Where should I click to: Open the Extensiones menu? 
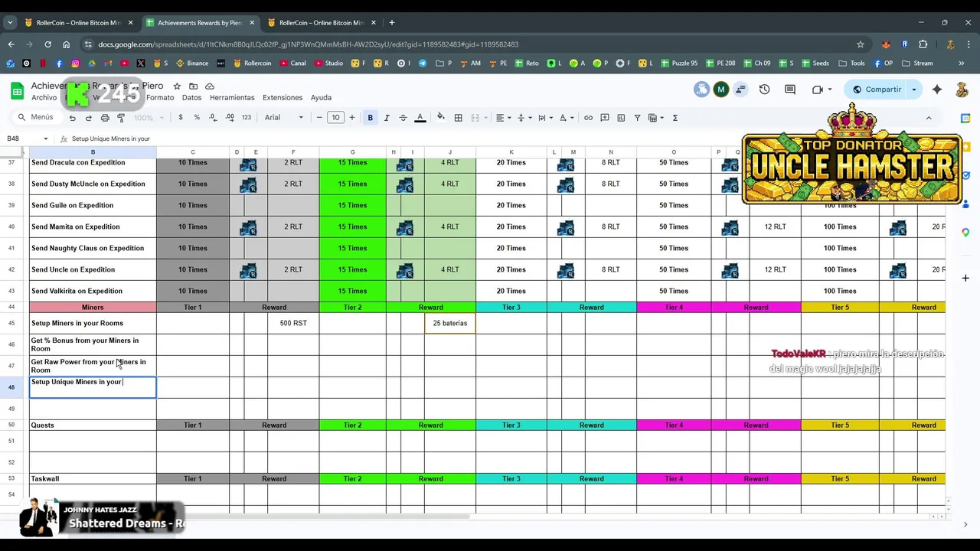283,98
